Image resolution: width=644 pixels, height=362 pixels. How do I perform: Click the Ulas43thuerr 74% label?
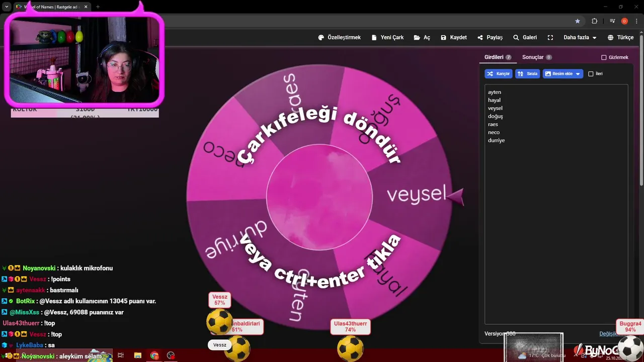(350, 326)
